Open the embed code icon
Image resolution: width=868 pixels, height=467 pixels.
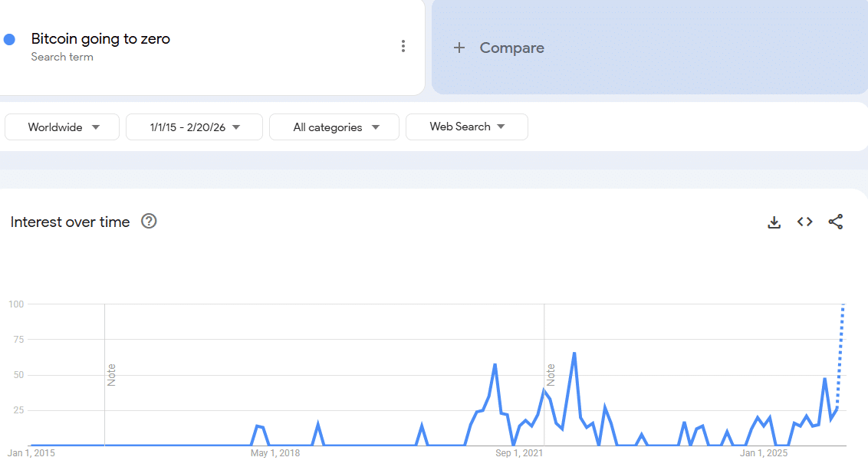coord(805,222)
